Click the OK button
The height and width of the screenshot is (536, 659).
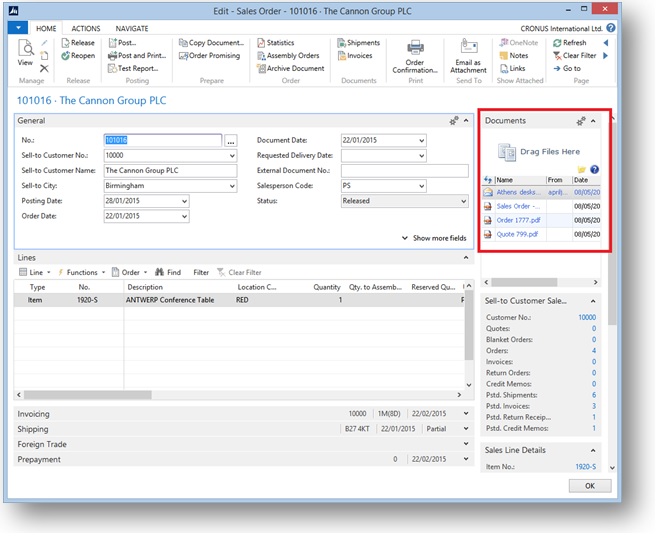pos(589,485)
